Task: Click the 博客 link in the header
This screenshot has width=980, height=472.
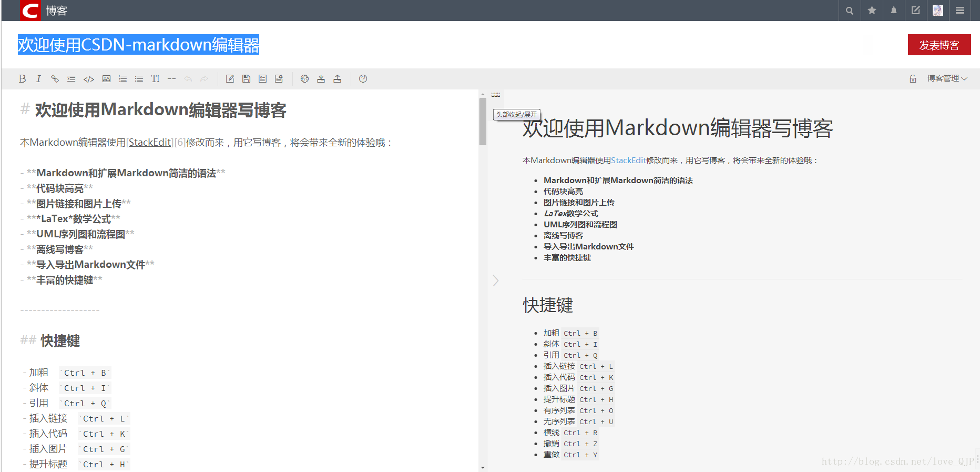Action: tap(56, 11)
